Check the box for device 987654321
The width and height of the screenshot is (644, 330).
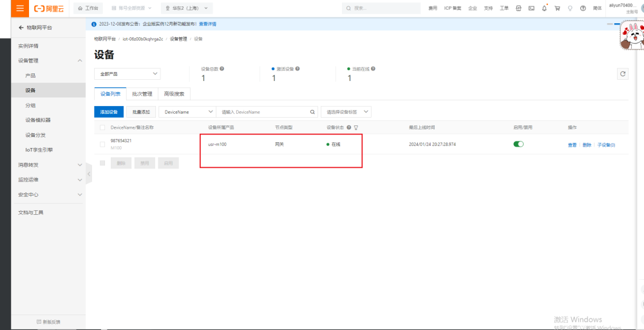(102, 144)
